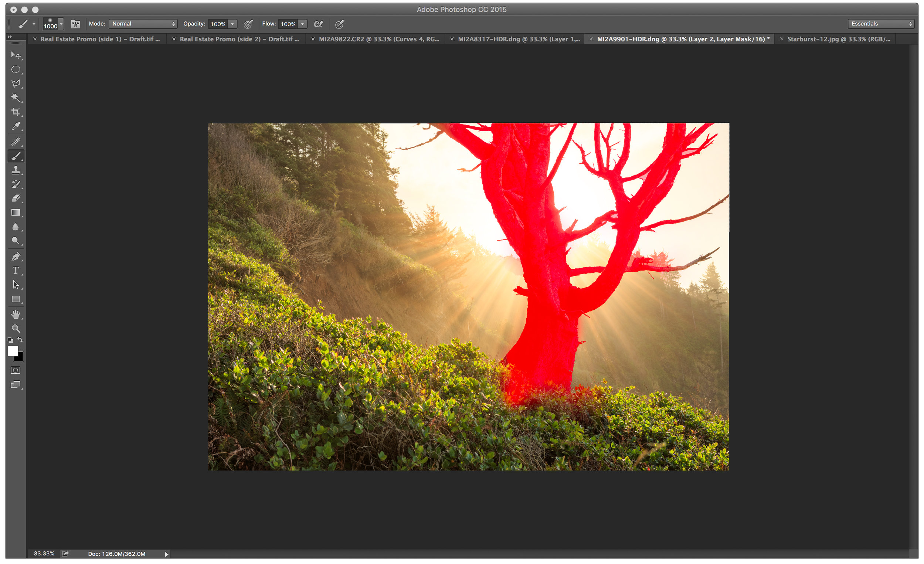Select the Polygonal Lasso tool
The image size is (924, 564).
tap(16, 84)
